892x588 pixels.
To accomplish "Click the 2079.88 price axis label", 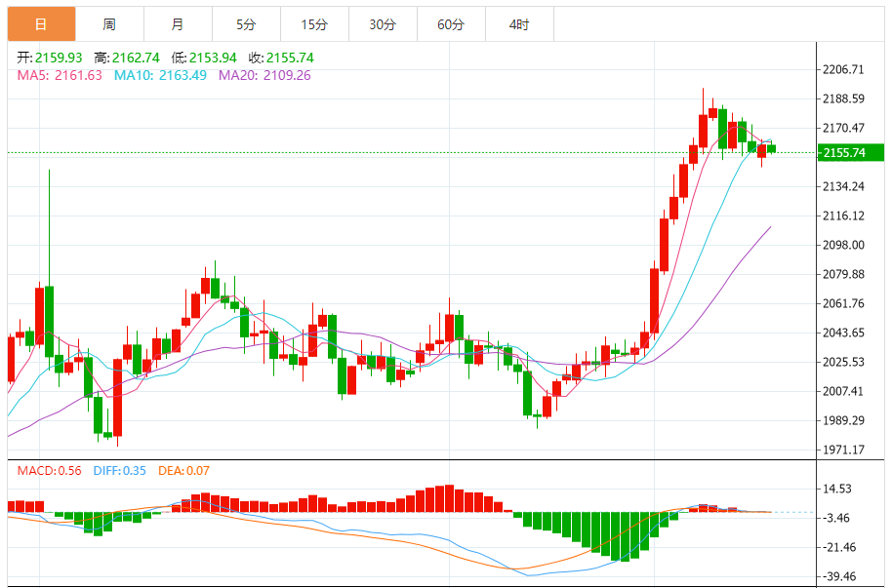I will coord(843,274).
